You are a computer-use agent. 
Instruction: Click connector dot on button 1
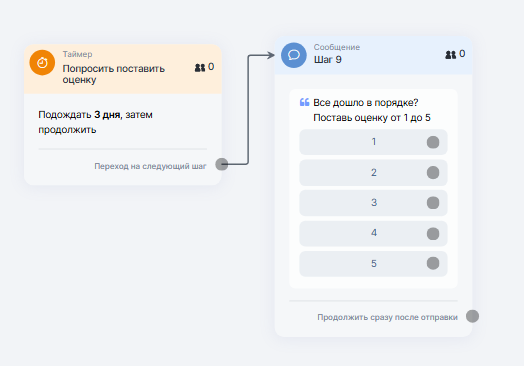(x=433, y=142)
